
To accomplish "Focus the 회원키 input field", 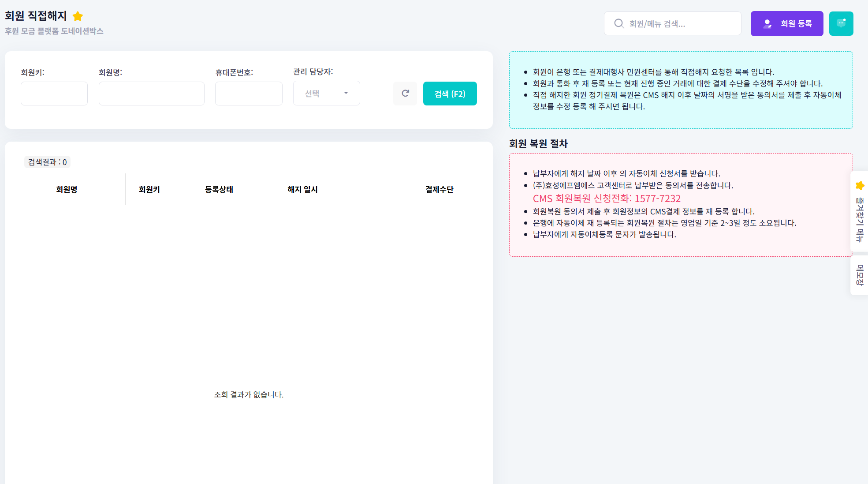I will pyautogui.click(x=54, y=94).
